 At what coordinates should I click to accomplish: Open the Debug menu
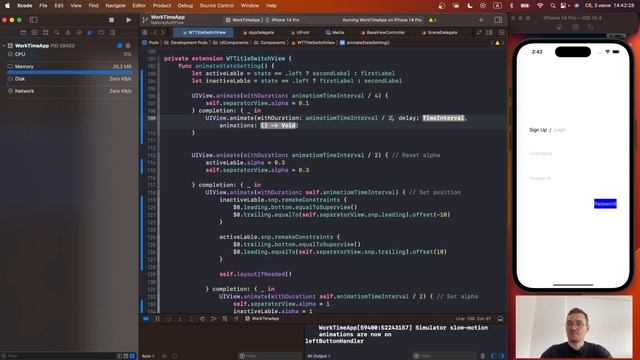click(x=185, y=6)
